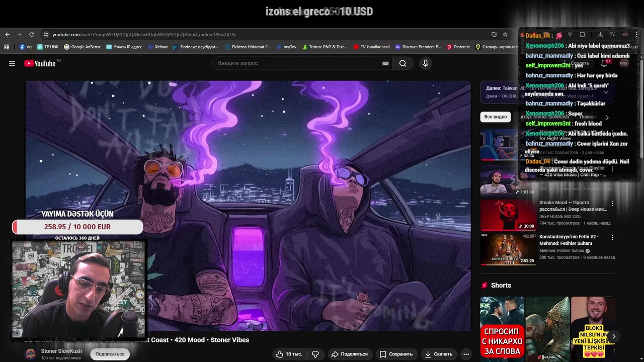Open 'Elektron Hökumət P...' bookmark
Viewport: 644px width, 362px height.
tap(248, 47)
